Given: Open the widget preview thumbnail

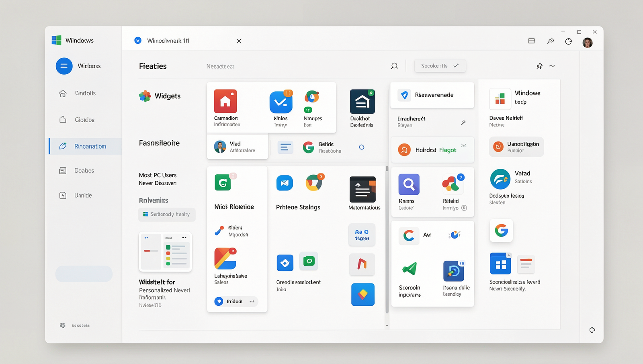Looking at the screenshot, I should click(x=165, y=252).
